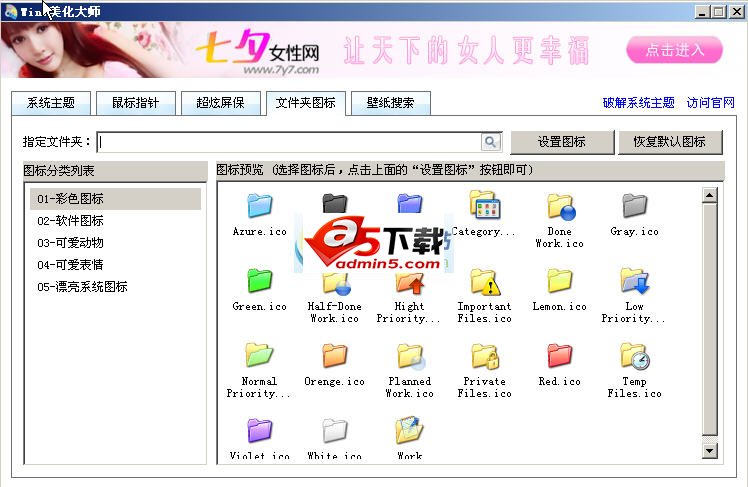This screenshot has height=487, width=748.
Task: Click the icon preview scrollbar thumb
Action: [710, 319]
